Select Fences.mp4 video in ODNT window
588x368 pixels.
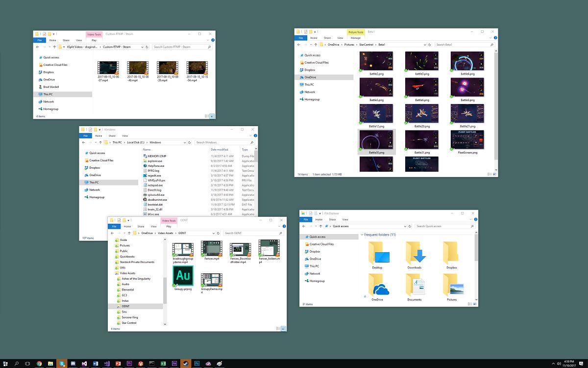coord(212,250)
